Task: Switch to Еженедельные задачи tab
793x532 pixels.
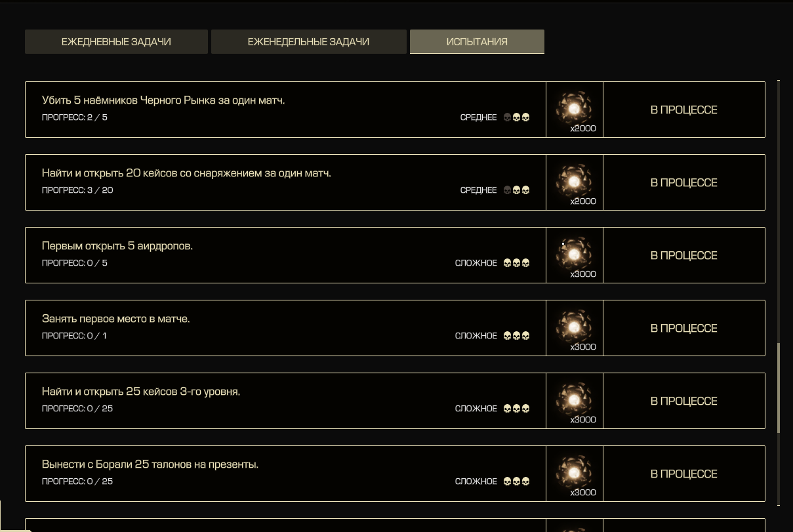Action: pyautogui.click(x=308, y=41)
